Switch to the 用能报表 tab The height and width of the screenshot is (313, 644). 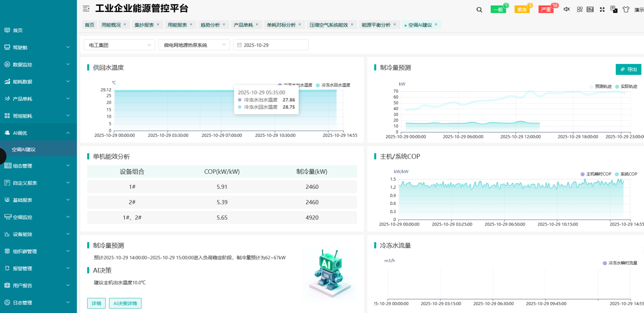coord(177,25)
